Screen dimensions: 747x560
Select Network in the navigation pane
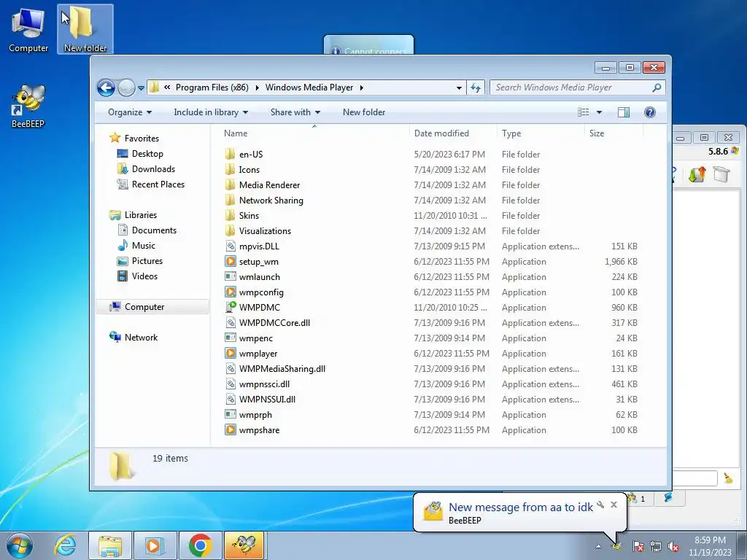pos(141,338)
